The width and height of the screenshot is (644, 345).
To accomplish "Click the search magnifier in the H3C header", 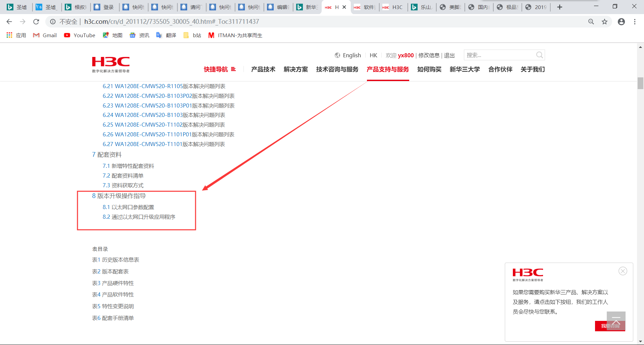I will (x=539, y=55).
